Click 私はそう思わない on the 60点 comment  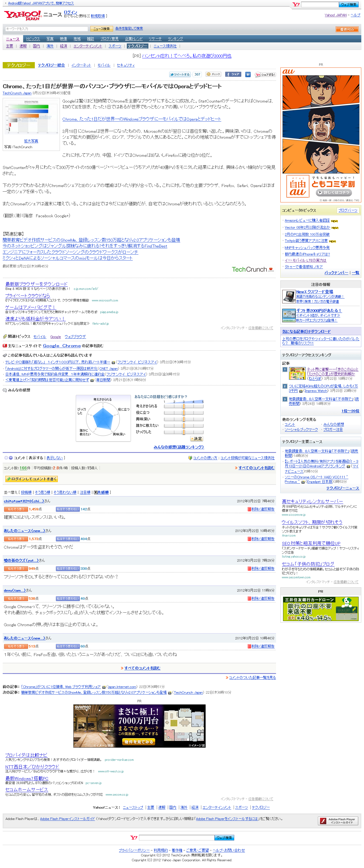click(x=68, y=646)
